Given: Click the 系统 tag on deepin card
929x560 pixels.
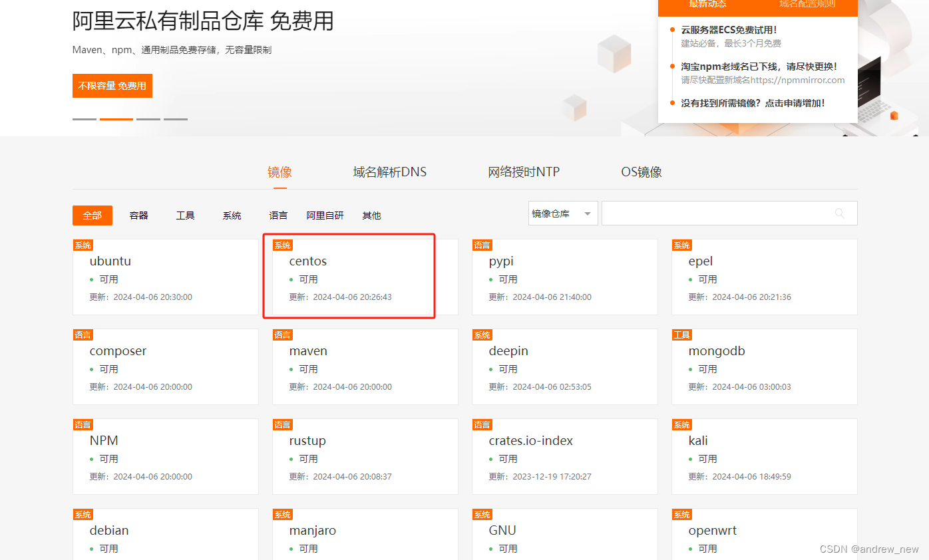Looking at the screenshot, I should tap(482, 335).
